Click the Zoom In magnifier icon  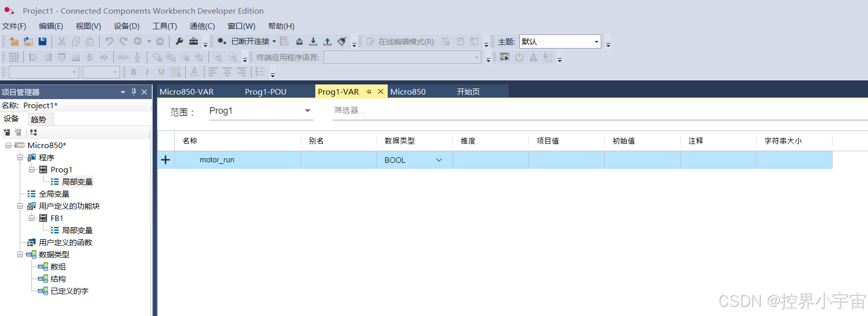[x=218, y=57]
